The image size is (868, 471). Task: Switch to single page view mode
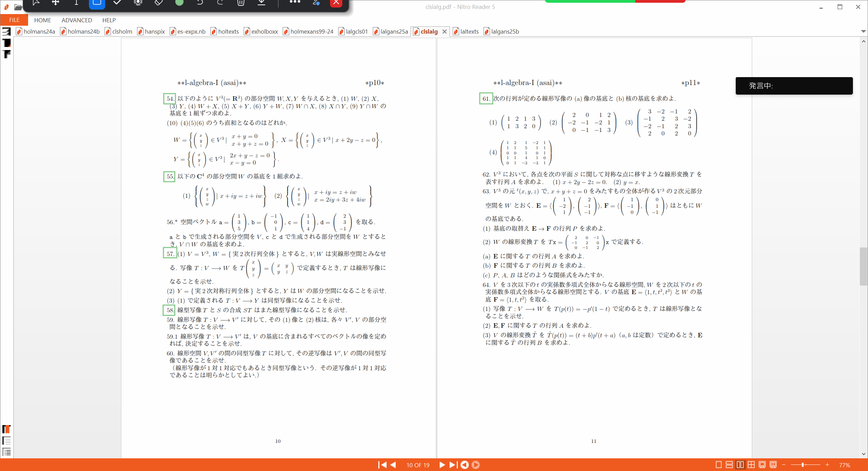coord(719,465)
